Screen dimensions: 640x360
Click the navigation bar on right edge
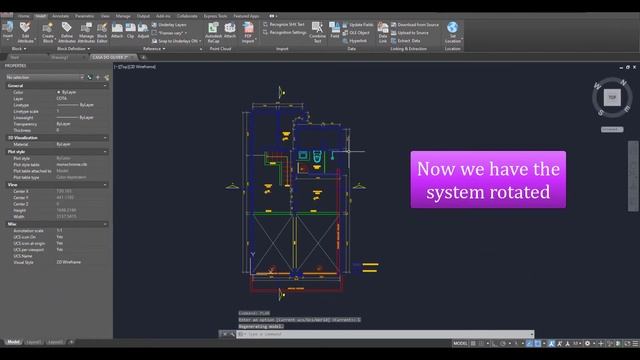pos(633,176)
